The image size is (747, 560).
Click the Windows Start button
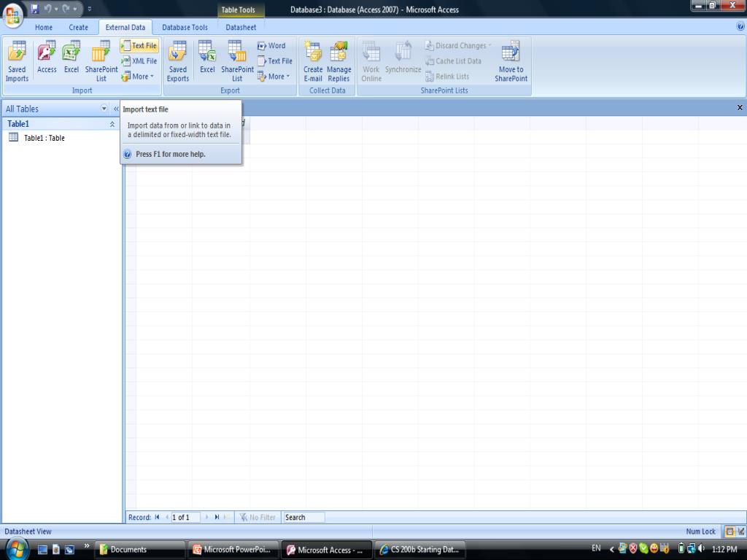[16, 549]
